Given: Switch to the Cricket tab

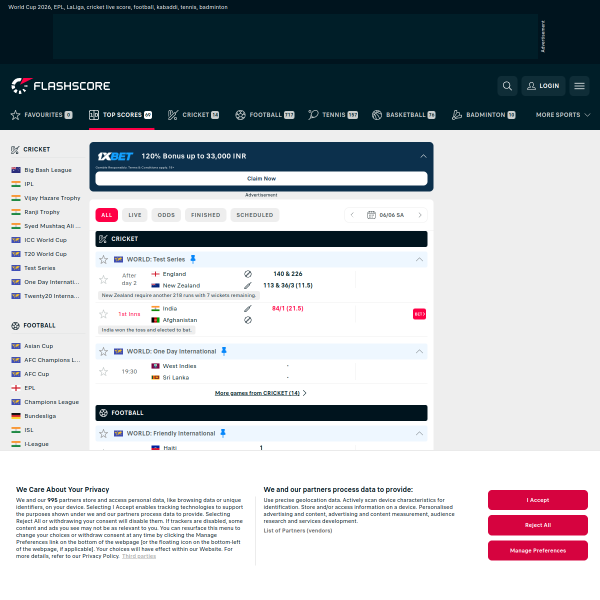Looking at the screenshot, I should click(193, 115).
